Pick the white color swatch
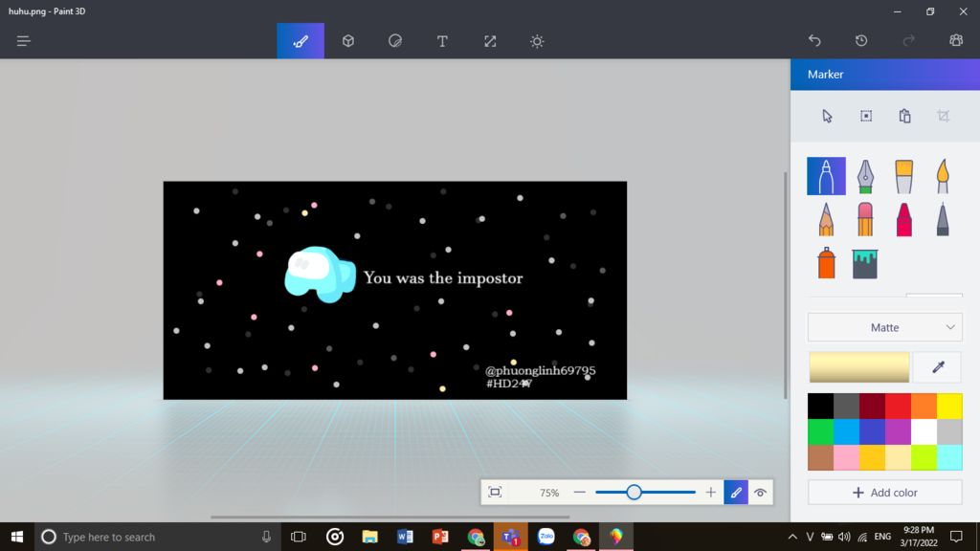The image size is (980, 551). 924,431
